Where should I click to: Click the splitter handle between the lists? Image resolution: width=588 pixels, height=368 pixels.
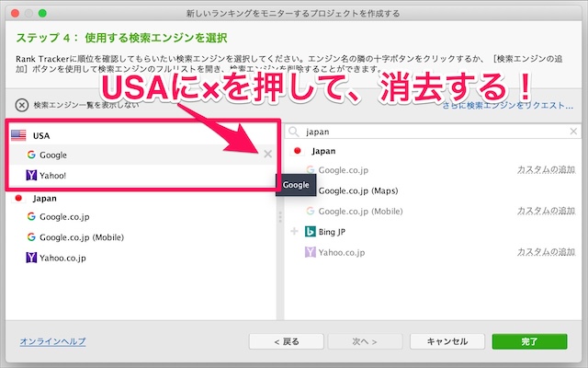279,217
